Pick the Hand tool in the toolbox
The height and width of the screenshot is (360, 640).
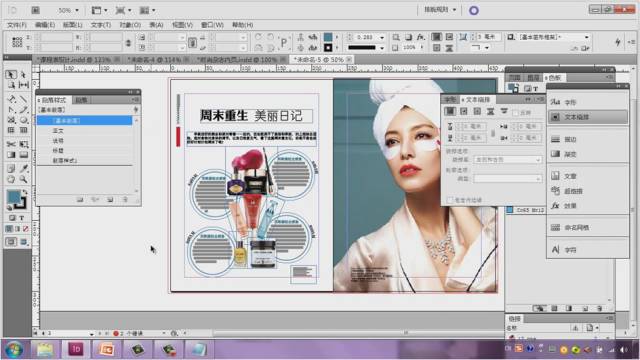11,179
